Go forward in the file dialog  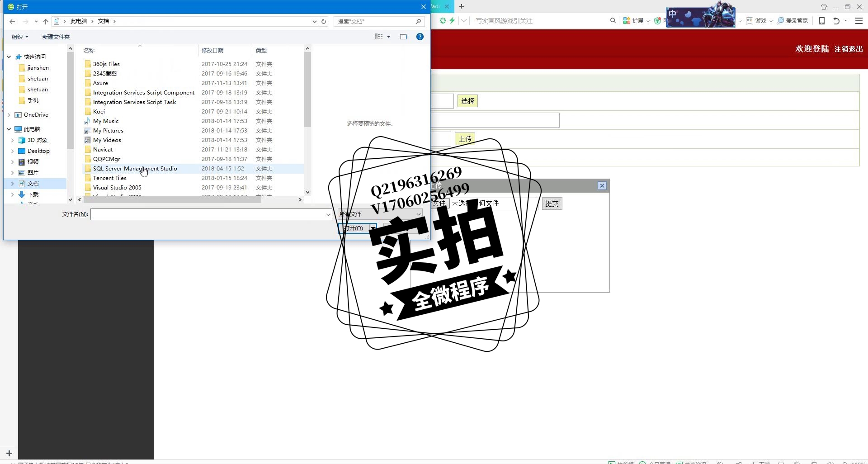(x=25, y=21)
